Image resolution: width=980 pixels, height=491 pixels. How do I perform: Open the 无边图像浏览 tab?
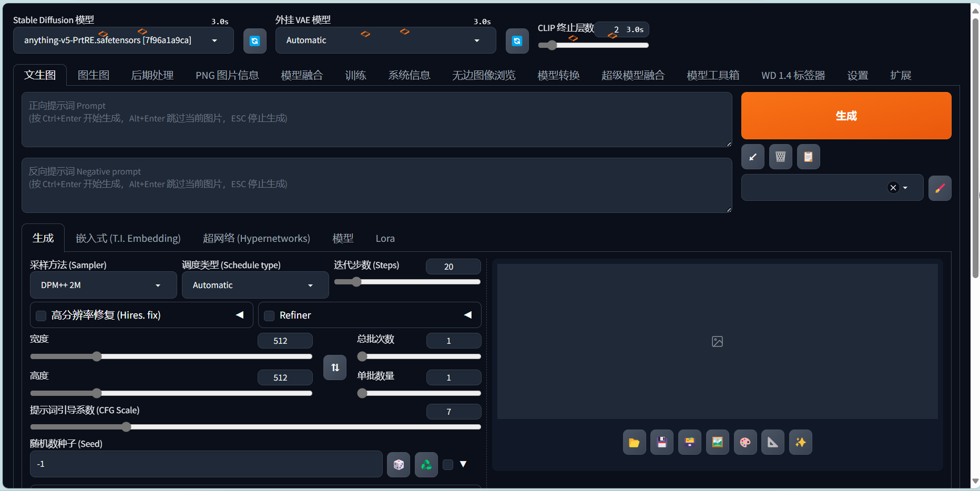[484, 75]
